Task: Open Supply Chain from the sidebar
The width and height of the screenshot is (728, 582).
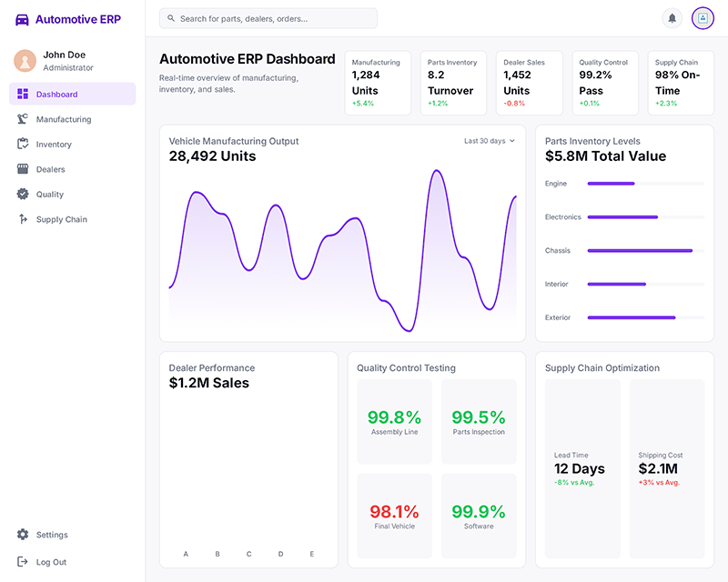Action: 63,219
